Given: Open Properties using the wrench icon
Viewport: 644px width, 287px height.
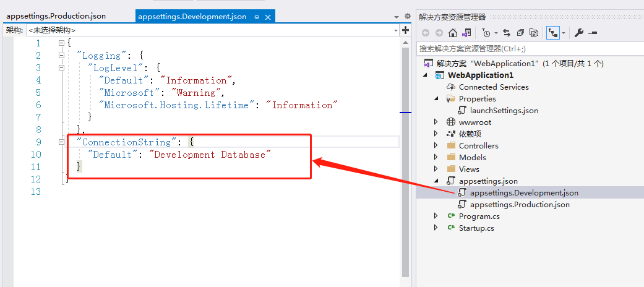Looking at the screenshot, I should click(578, 33).
